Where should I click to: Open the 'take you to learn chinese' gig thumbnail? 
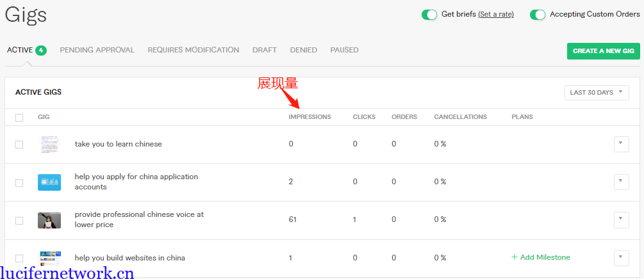pyautogui.click(x=49, y=145)
